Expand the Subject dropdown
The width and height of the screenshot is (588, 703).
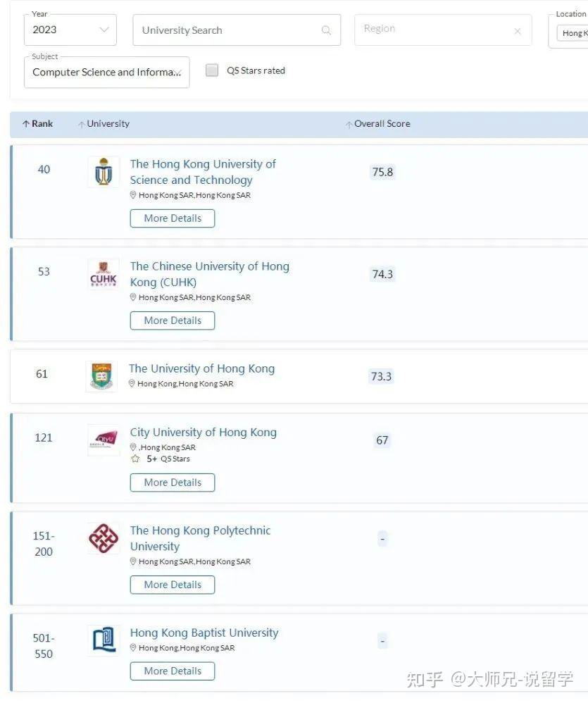[x=106, y=72]
